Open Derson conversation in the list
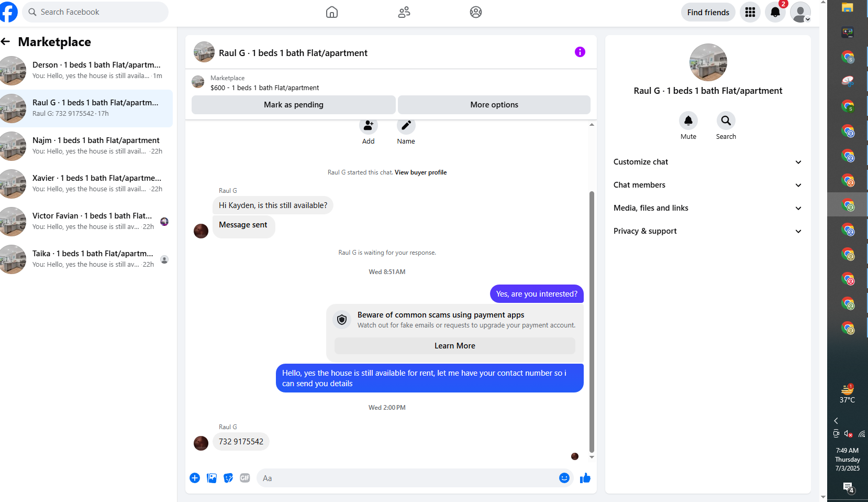Viewport: 868px width, 502px height. [x=86, y=70]
